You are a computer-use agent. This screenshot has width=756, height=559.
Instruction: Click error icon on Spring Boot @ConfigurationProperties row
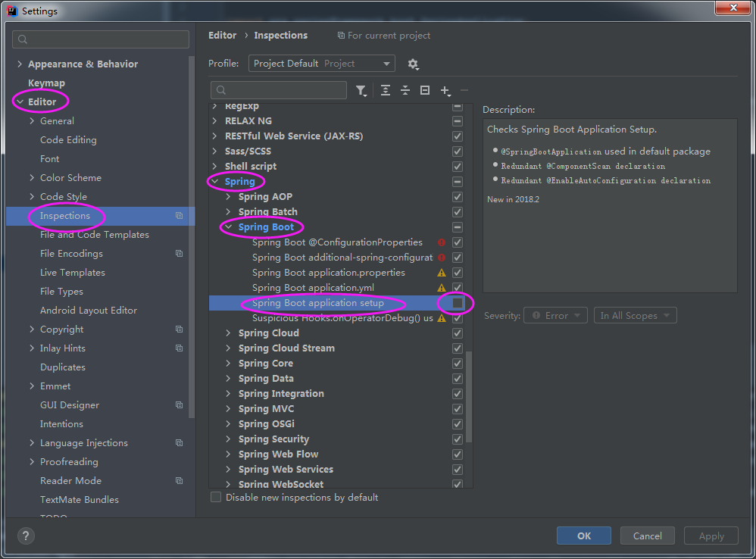[x=441, y=242]
